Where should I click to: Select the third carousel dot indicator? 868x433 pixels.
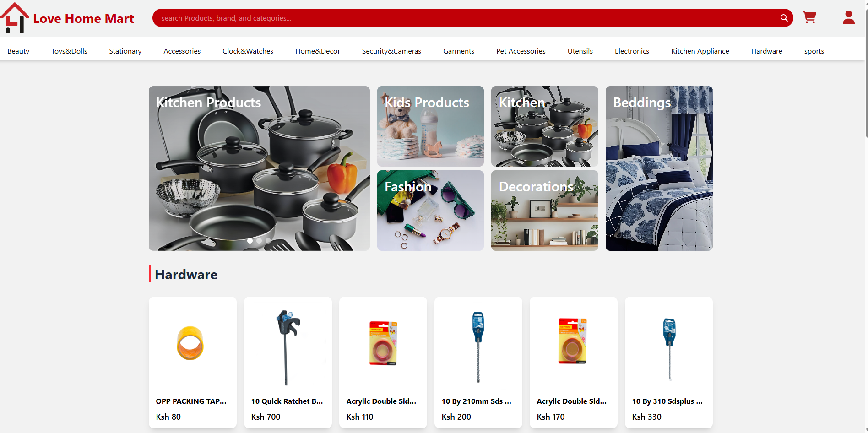268,241
